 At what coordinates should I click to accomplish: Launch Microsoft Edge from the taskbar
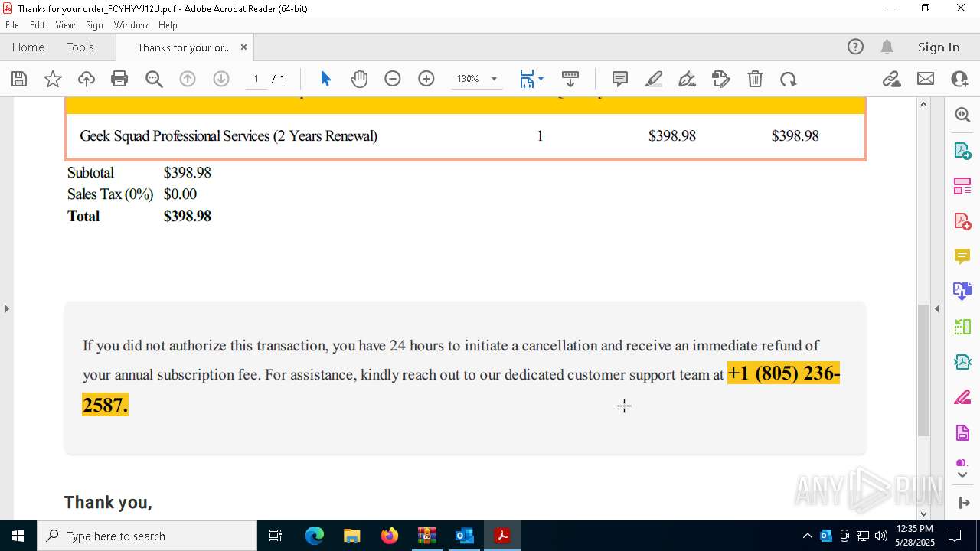315,536
